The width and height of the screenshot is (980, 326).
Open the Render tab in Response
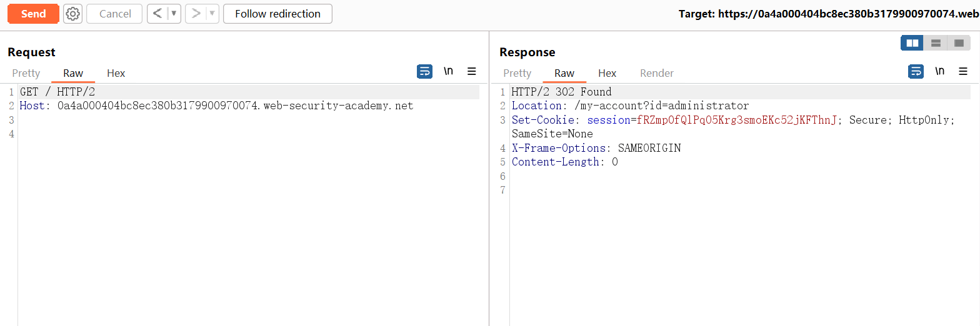tap(656, 73)
